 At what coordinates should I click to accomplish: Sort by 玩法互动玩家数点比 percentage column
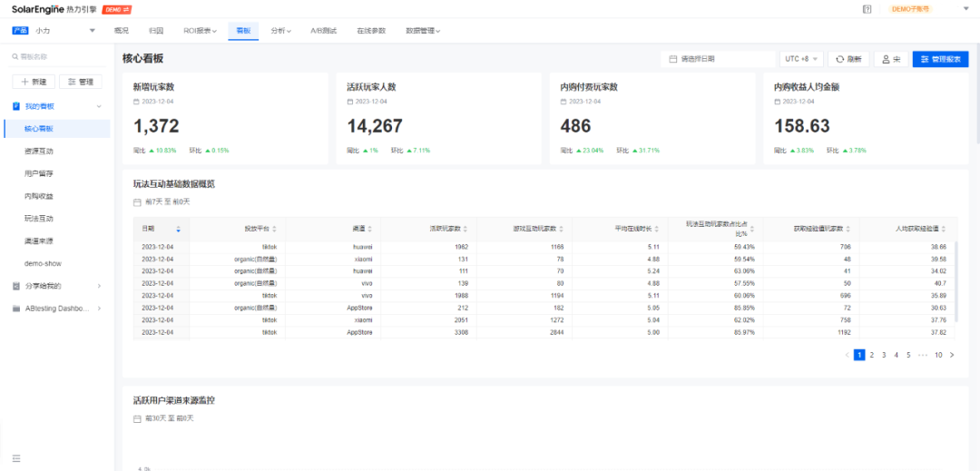752,230
